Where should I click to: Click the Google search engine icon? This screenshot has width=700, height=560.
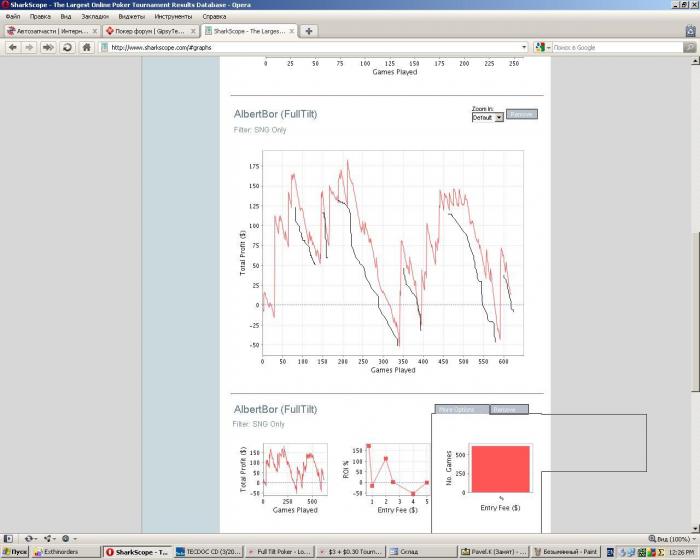point(540,47)
